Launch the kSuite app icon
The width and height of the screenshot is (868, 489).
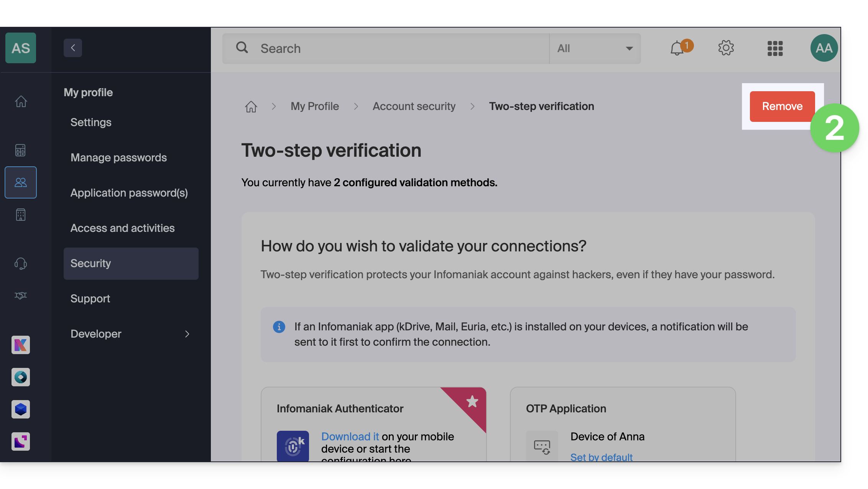pyautogui.click(x=21, y=345)
